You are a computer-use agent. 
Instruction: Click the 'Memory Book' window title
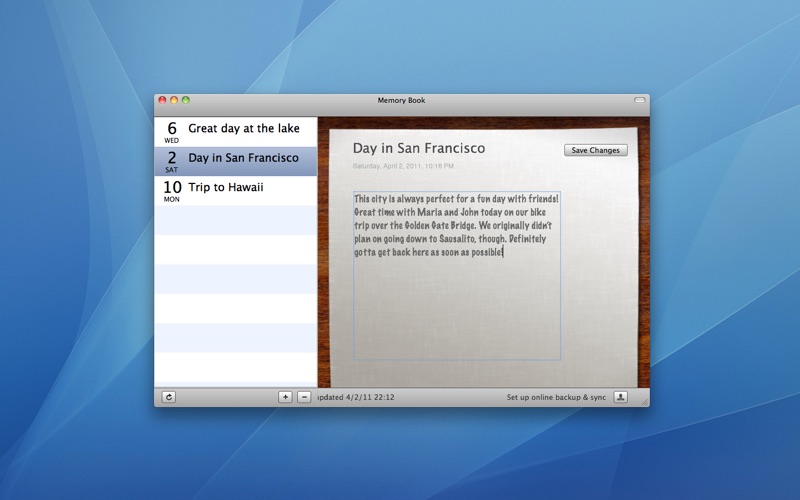tap(401, 100)
